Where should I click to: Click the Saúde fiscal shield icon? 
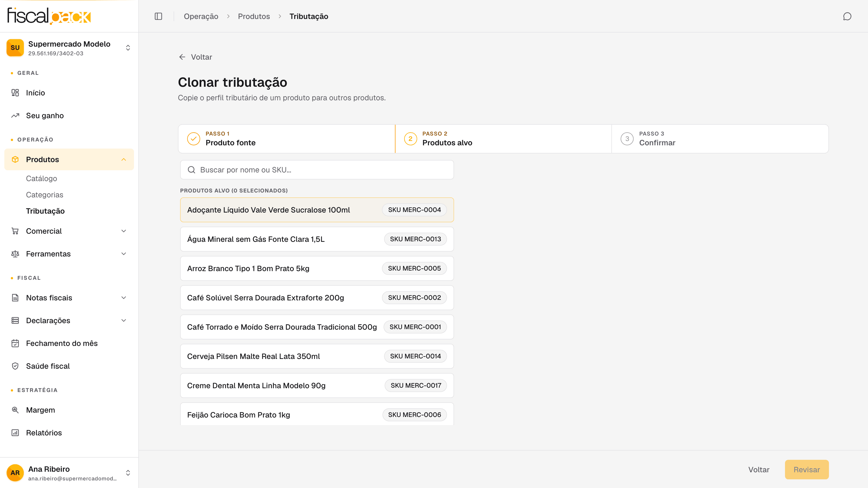(15, 366)
